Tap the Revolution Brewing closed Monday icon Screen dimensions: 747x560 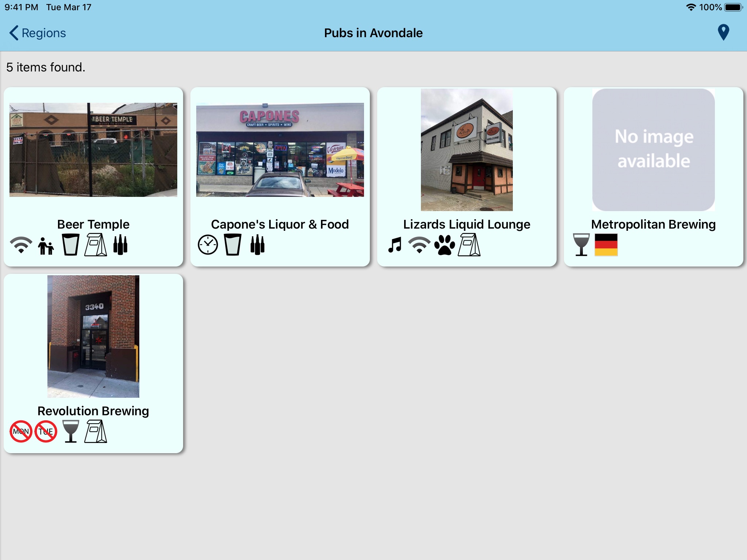(x=21, y=431)
